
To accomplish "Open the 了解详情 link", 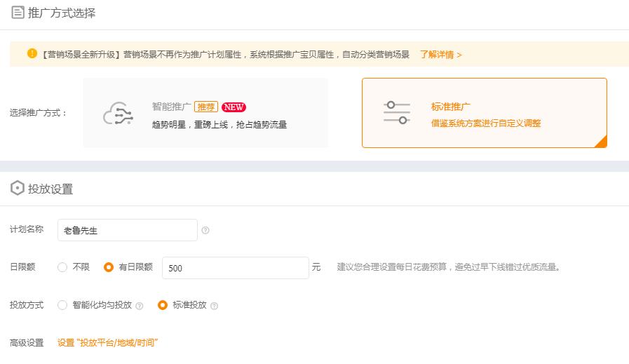I will coord(441,55).
